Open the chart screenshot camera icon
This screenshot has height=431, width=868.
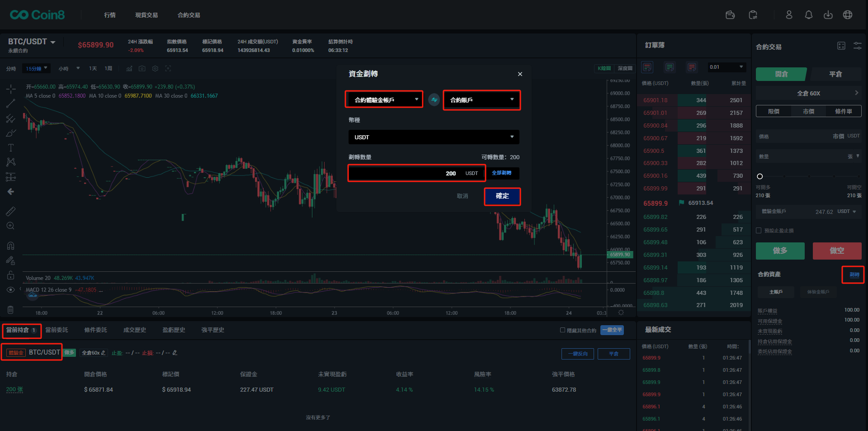142,69
